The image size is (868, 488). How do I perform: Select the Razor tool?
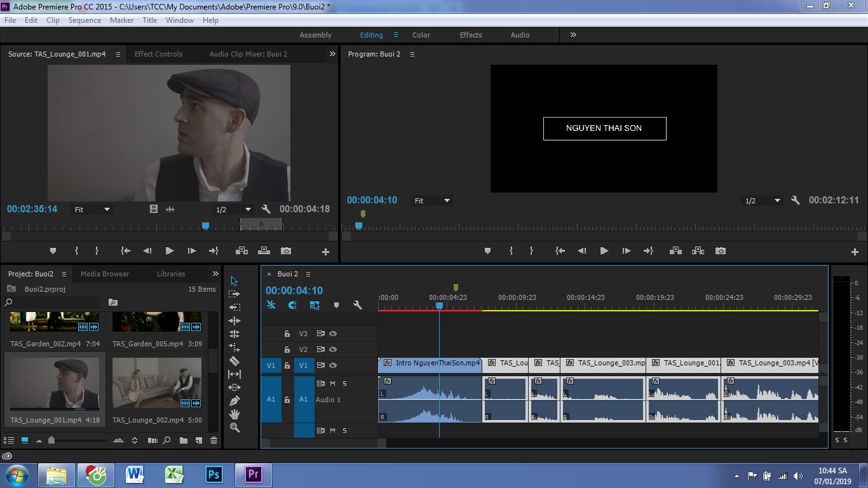234,361
